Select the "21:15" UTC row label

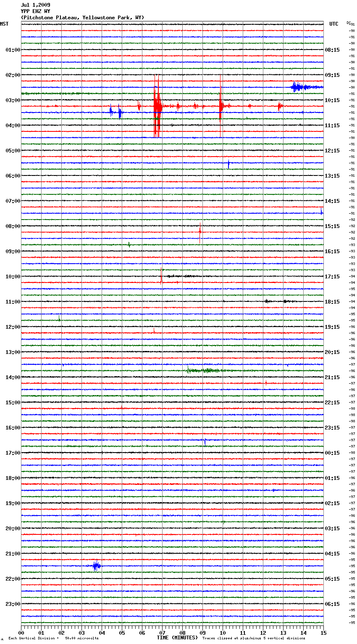[332, 377]
